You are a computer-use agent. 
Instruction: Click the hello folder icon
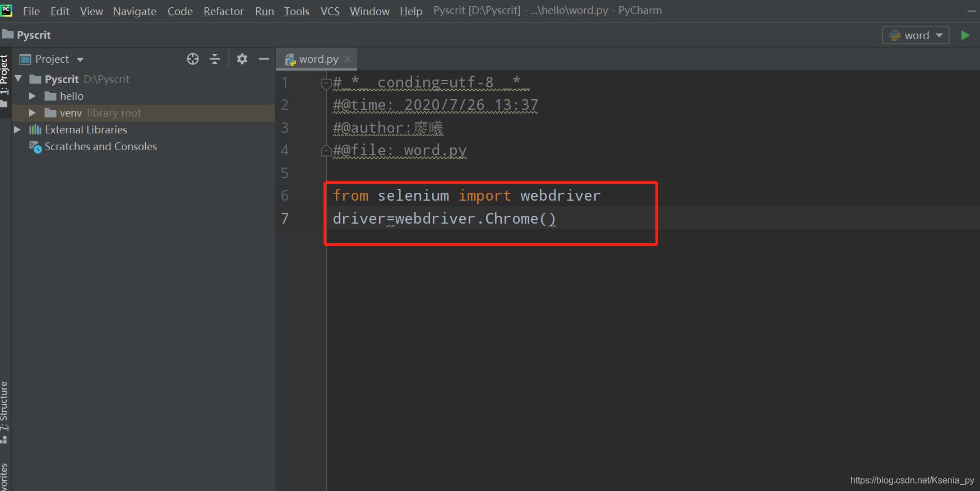tap(50, 96)
